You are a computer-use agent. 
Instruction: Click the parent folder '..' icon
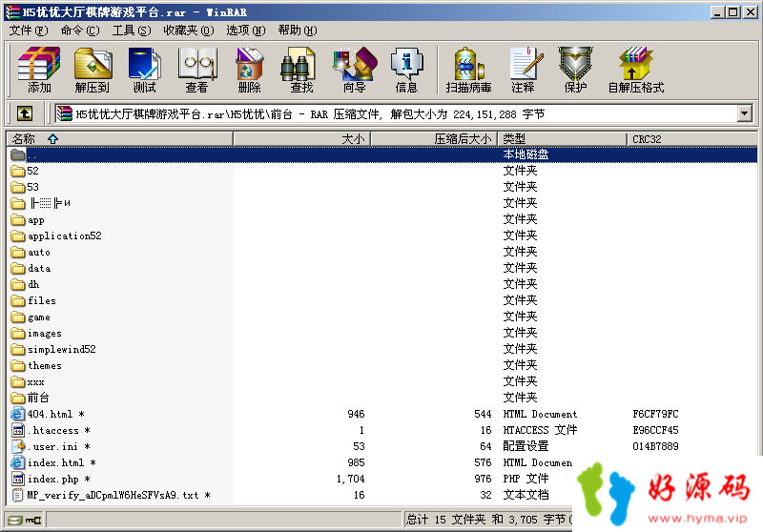18,154
